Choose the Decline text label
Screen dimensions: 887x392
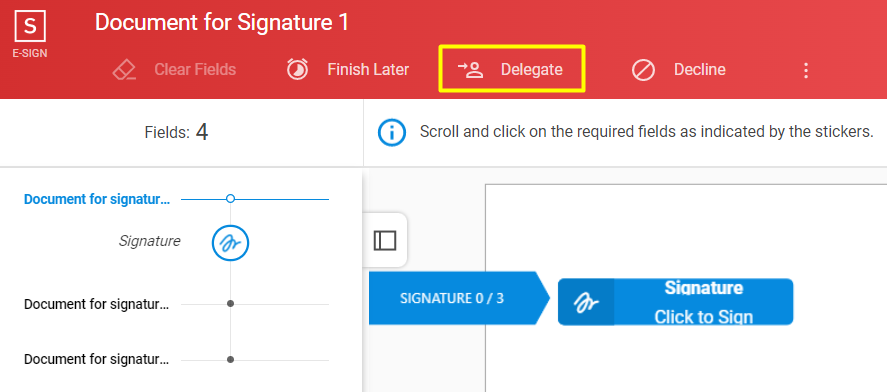(700, 70)
